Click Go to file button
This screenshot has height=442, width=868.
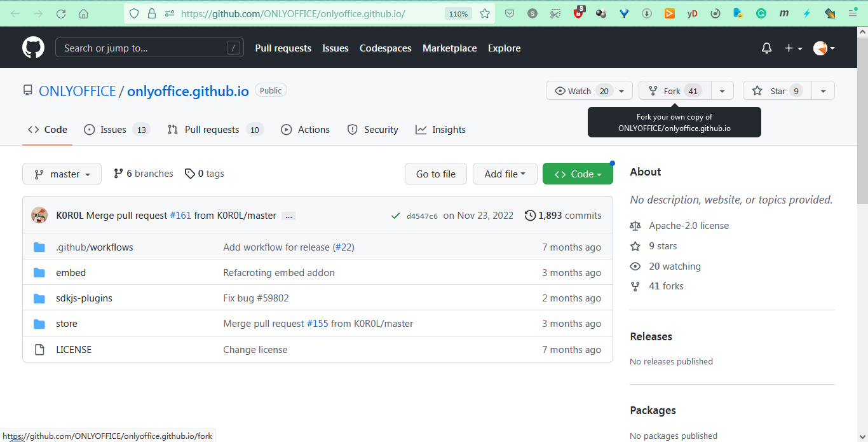point(436,174)
